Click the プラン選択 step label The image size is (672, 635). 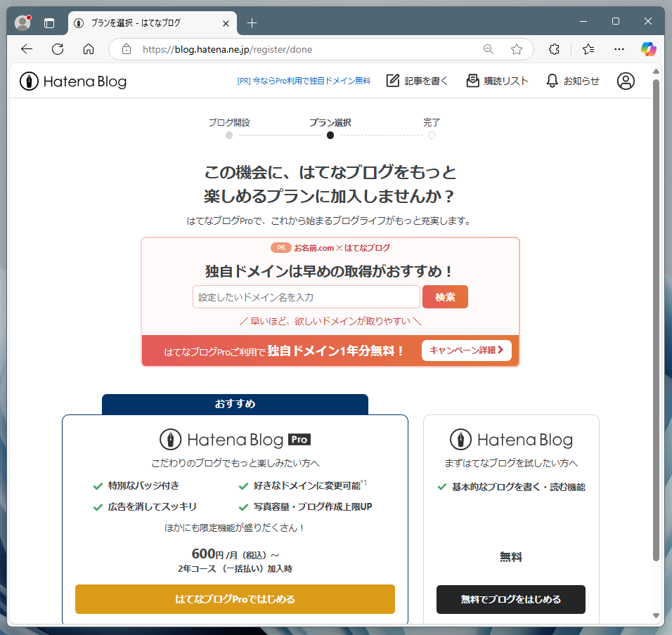coord(330,122)
